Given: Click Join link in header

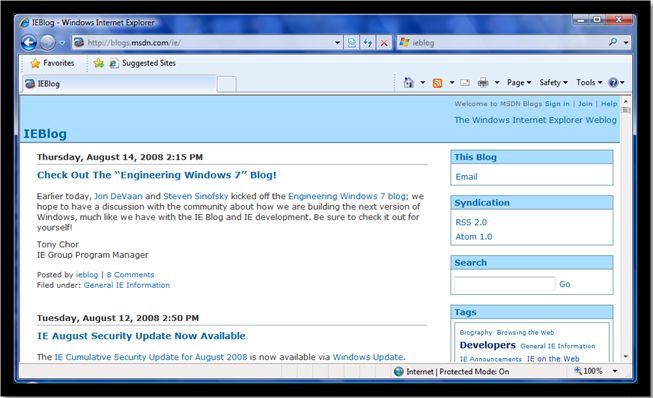Looking at the screenshot, I should (x=585, y=104).
